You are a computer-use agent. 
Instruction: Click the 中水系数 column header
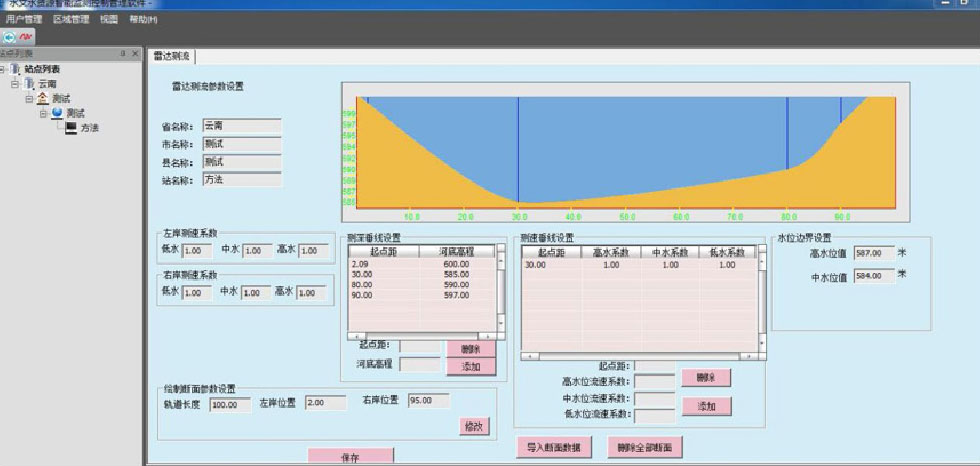[x=670, y=252]
